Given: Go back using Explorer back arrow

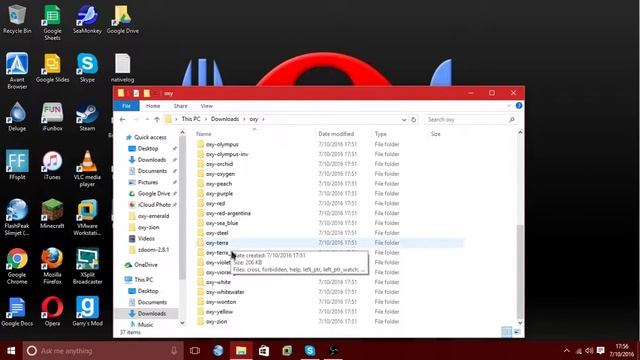Looking at the screenshot, I should (122, 120).
